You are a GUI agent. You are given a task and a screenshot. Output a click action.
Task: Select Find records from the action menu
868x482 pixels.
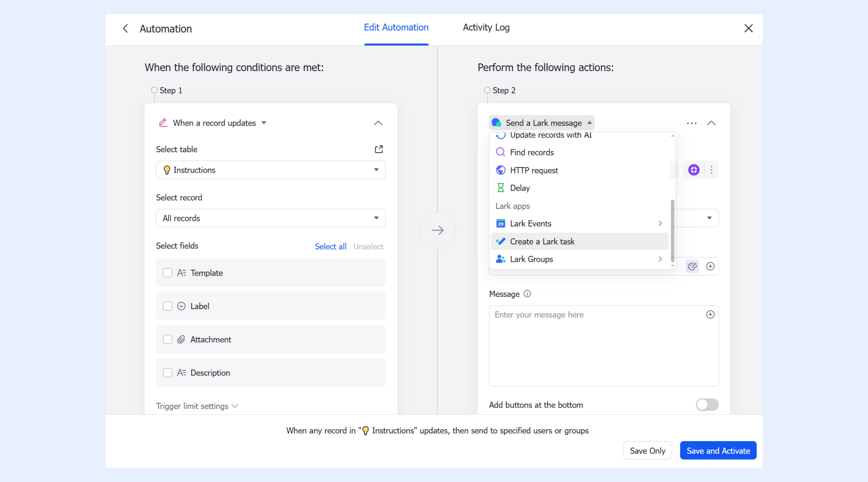pyautogui.click(x=579, y=152)
